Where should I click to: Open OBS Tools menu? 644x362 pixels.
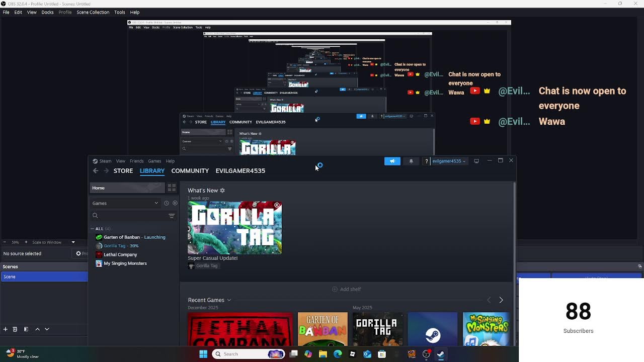120,12
